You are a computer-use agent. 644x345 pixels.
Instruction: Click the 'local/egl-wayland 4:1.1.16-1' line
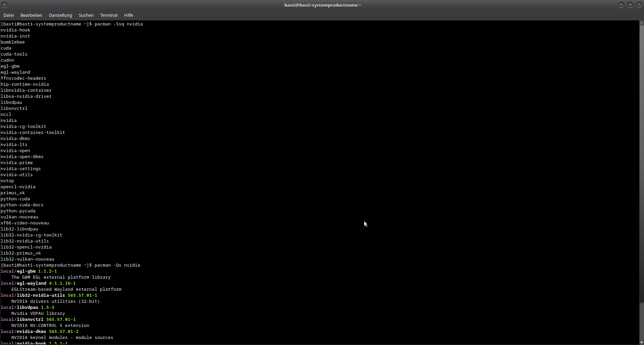(38, 283)
